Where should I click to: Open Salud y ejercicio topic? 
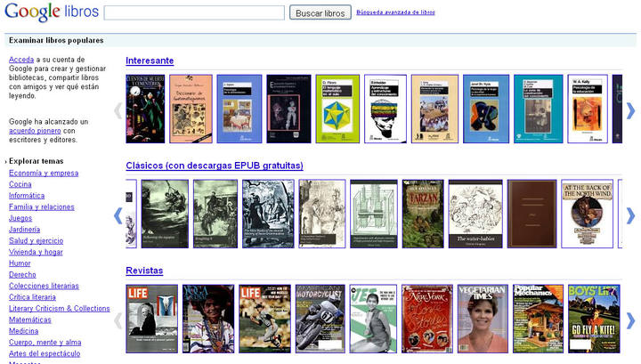(x=36, y=241)
